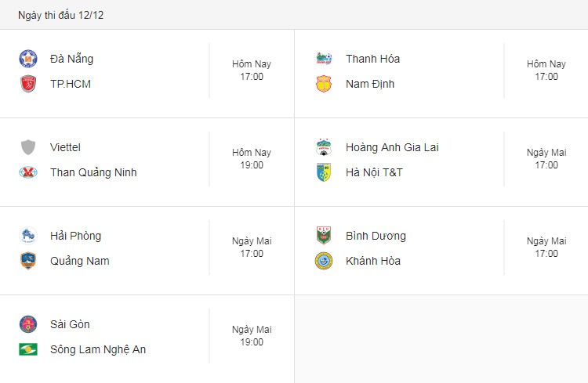Select the Viettel vs Than Quảng Ninh 19:00 time
The width and height of the screenshot is (588, 383).
tap(252, 159)
